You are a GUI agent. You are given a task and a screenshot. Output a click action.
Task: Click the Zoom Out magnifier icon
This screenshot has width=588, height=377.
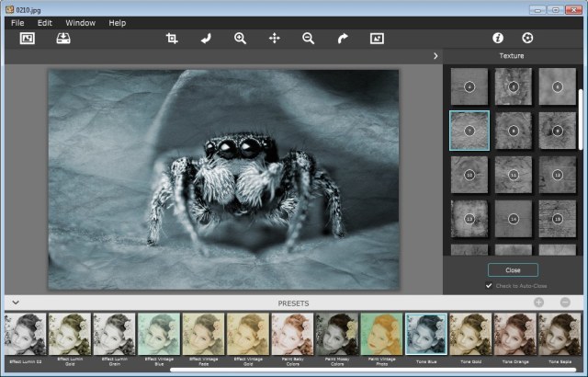308,39
